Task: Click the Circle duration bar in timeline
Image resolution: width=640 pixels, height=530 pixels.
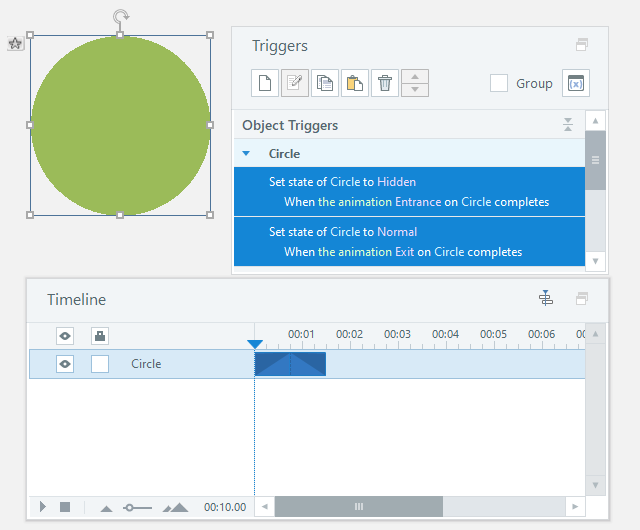Action: click(290, 364)
